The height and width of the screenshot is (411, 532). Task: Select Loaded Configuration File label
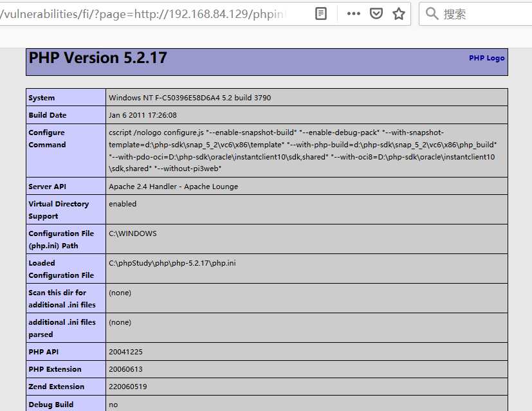(61, 269)
